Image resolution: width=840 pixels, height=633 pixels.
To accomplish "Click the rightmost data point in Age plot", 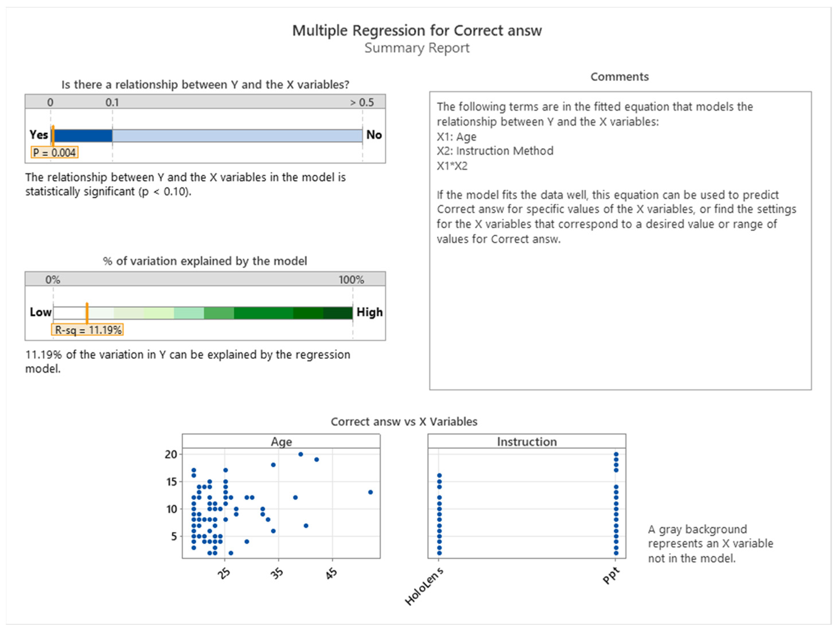I will (371, 492).
